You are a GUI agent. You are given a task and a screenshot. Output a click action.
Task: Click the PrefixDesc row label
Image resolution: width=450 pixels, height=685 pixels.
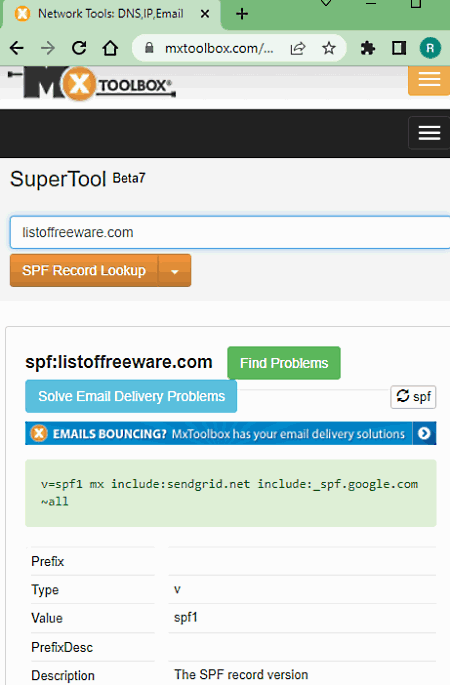point(62,647)
